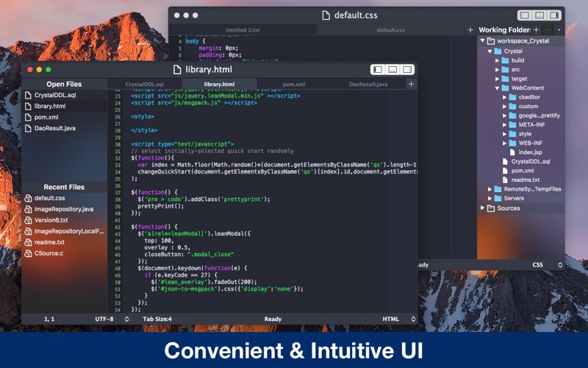The width and height of the screenshot is (588, 368).
Task: Toggle bottom panel in default.css window
Action: [x=539, y=15]
